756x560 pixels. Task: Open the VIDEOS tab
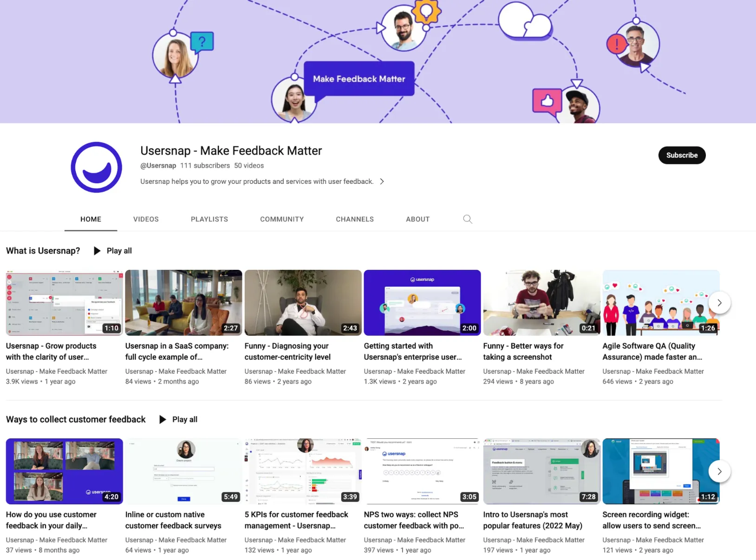(x=146, y=219)
